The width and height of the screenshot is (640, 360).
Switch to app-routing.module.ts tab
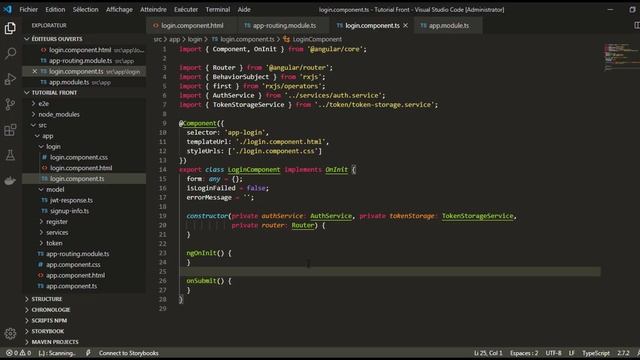284,25
